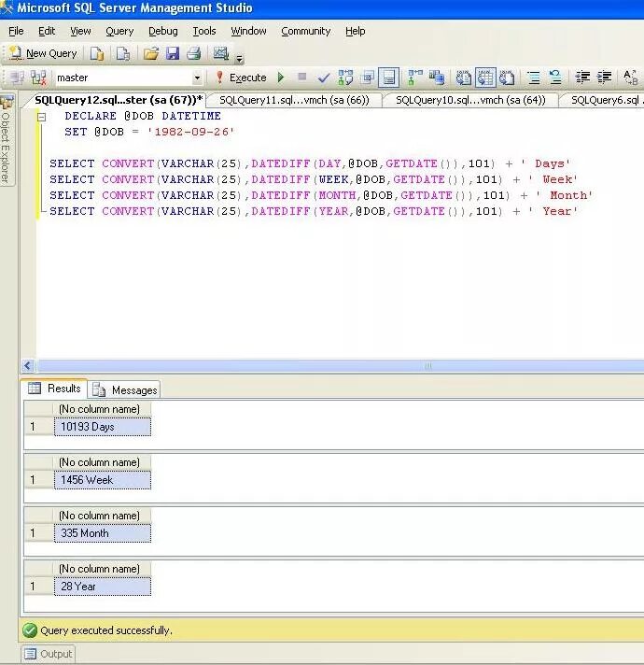644x665 pixels.
Task: Select Results to File icon
Action: pos(507,78)
